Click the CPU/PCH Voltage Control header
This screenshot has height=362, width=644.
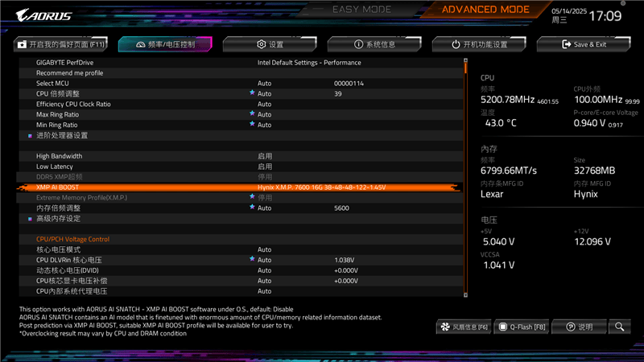[x=72, y=239]
